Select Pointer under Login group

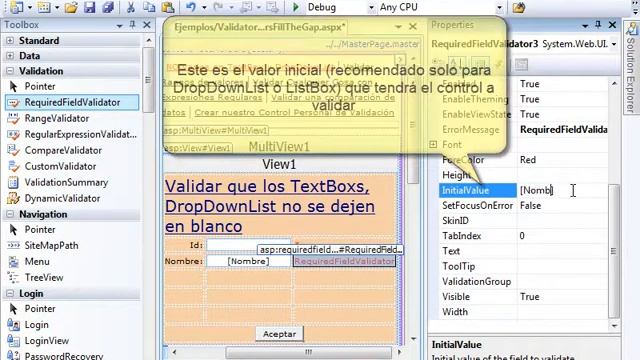click(40, 309)
